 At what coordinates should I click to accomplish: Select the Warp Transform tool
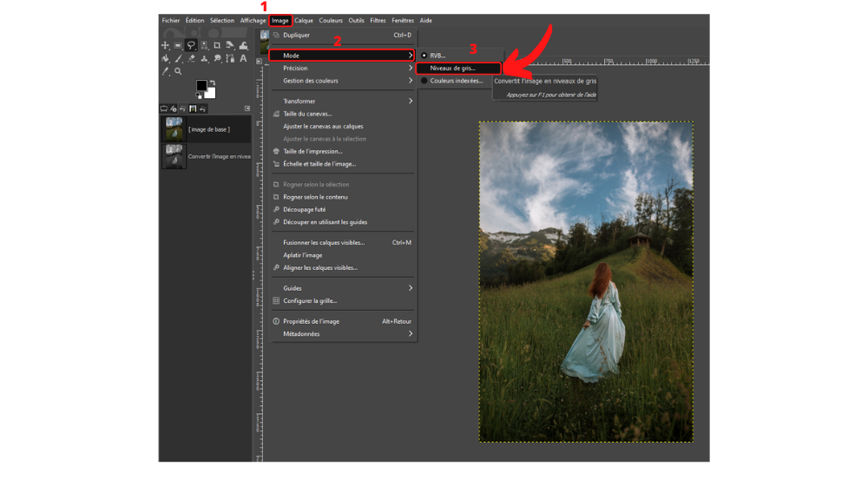coord(244,45)
